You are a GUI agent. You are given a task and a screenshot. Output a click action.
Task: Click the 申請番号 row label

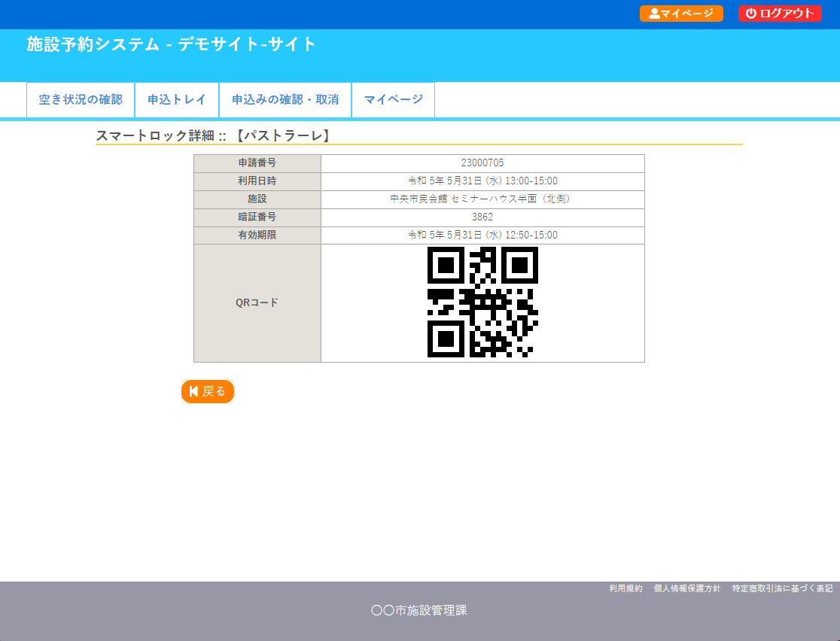click(257, 163)
